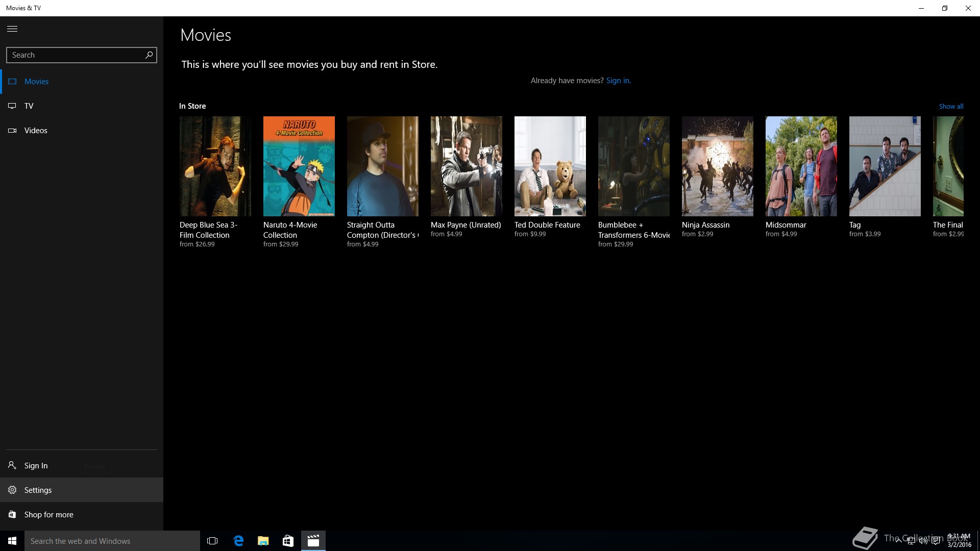Open Naruto 4-Movie Collection poster
This screenshot has width=980, height=551.
(299, 166)
